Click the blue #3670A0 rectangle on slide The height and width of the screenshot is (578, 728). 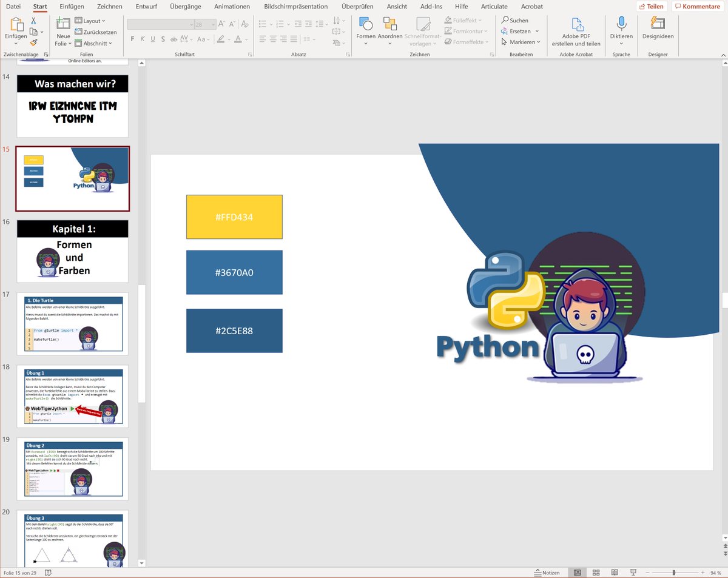[234, 272]
